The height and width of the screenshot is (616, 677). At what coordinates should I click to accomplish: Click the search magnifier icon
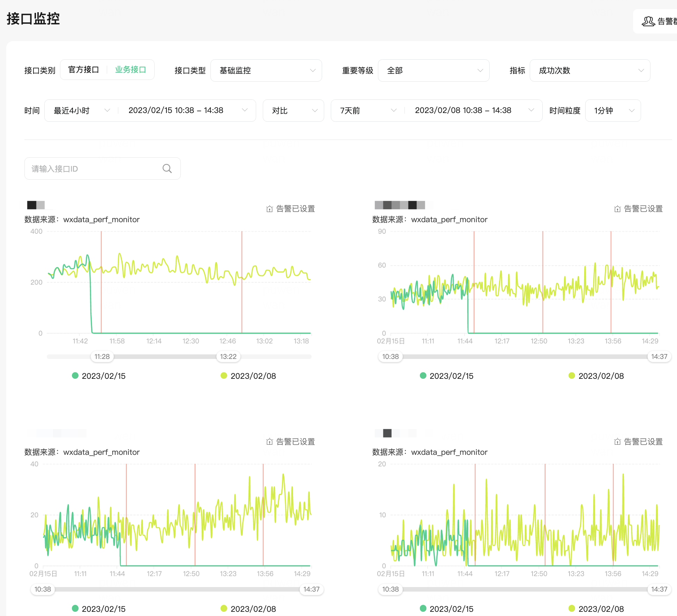click(x=167, y=169)
